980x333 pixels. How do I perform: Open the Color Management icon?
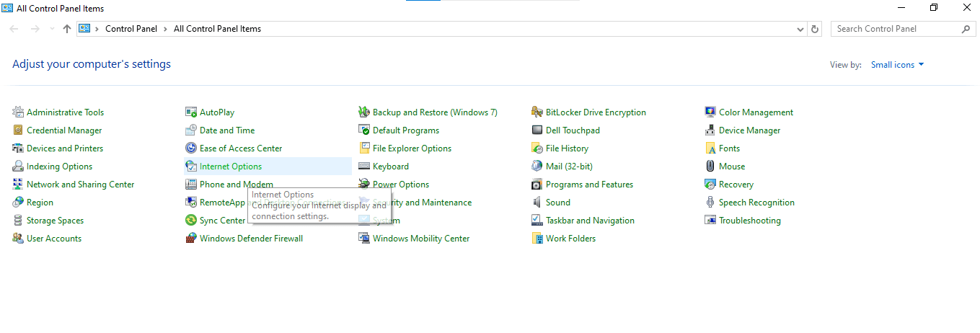710,112
